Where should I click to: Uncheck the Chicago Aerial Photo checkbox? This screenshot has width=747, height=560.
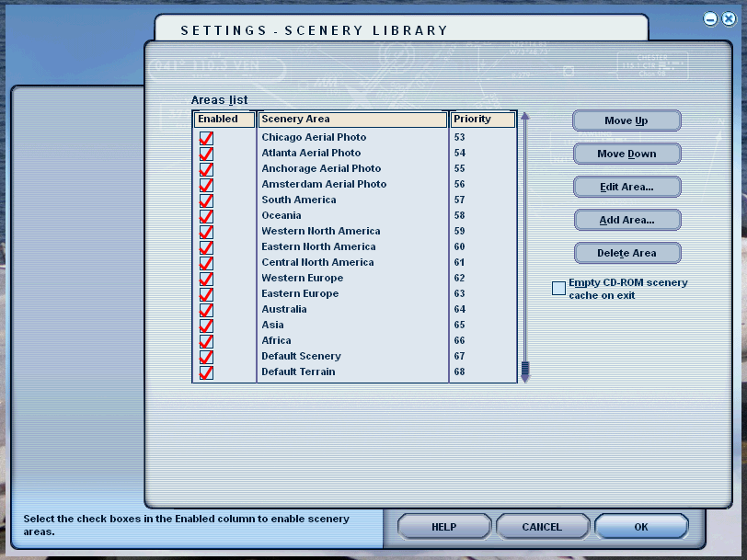click(x=206, y=138)
